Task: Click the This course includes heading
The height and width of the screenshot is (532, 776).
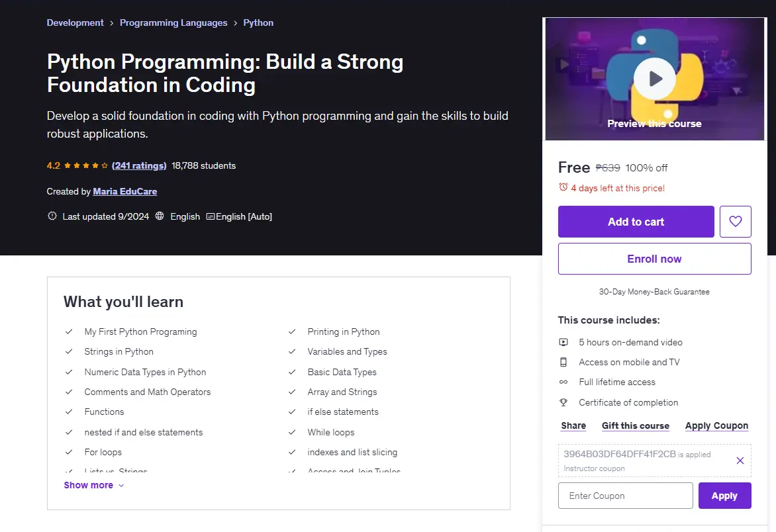Action: pos(608,320)
